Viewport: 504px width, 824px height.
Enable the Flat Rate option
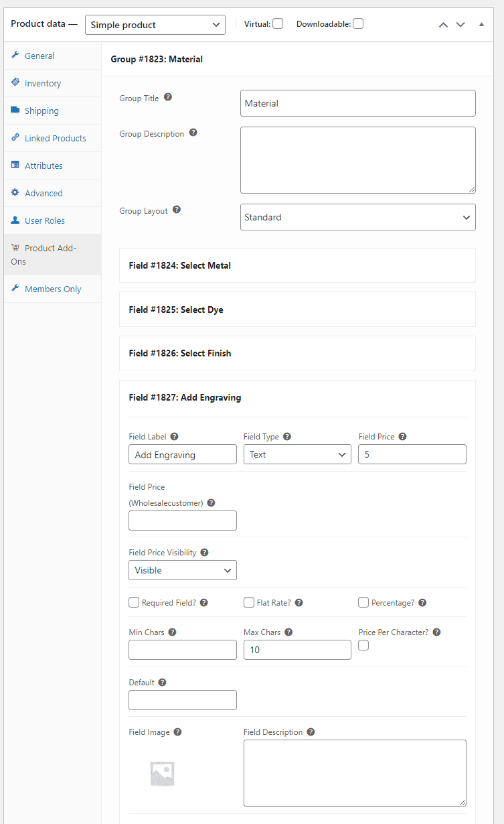(x=248, y=602)
